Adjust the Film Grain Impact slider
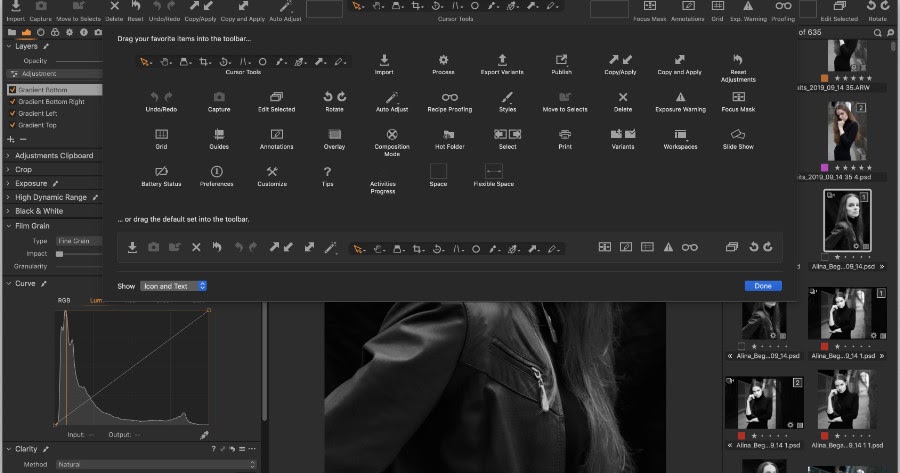Viewport: 900px width, 473px height. pyautogui.click(x=59, y=254)
